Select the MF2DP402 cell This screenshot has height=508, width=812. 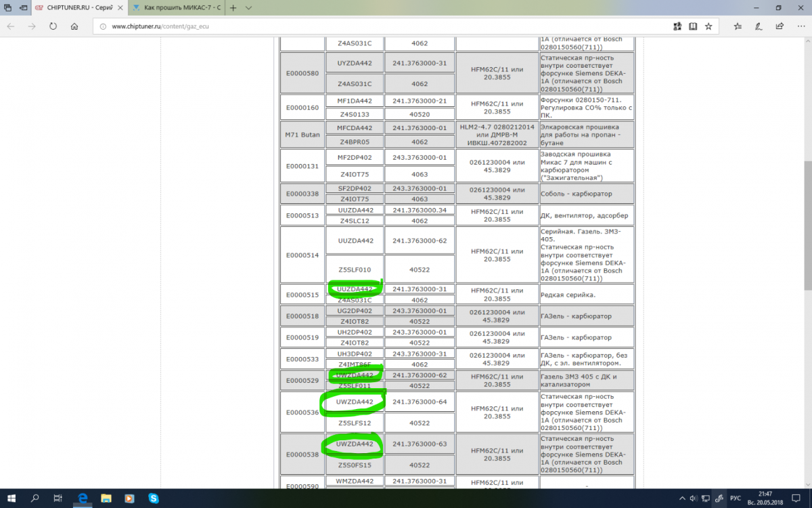(x=355, y=157)
